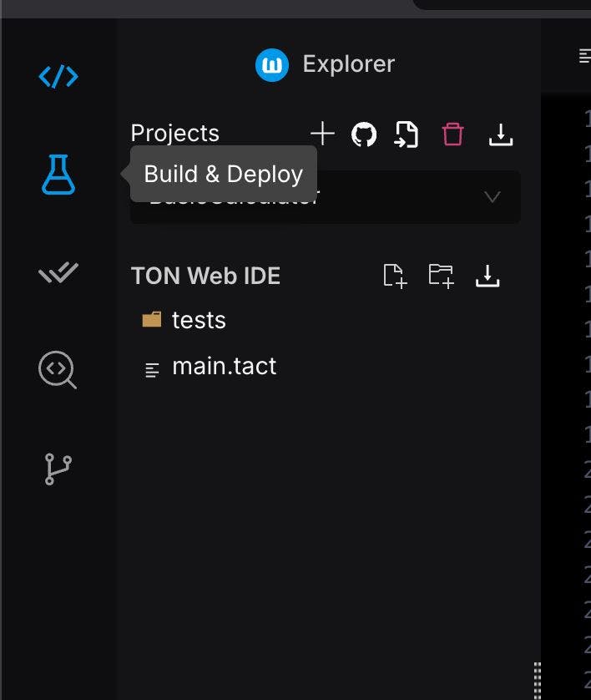Image resolution: width=591 pixels, height=700 pixels.
Task: Click the TON Web IDE project heading
Action: [205, 276]
